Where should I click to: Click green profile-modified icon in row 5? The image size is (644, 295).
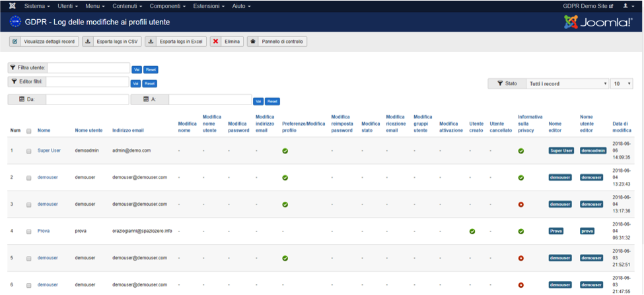pyautogui.click(x=285, y=259)
